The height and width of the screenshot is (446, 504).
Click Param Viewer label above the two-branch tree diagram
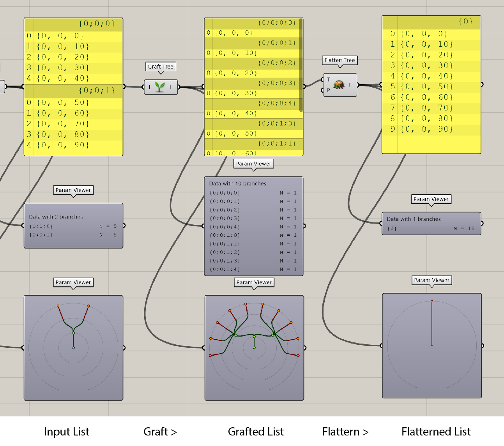coord(73,282)
